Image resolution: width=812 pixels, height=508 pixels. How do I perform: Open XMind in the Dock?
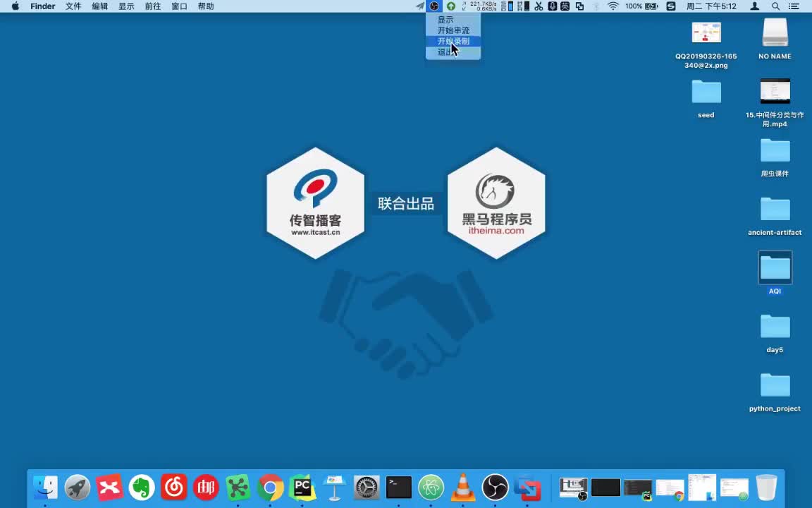click(x=110, y=488)
